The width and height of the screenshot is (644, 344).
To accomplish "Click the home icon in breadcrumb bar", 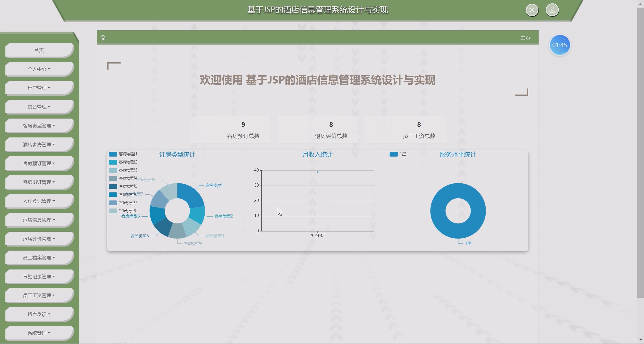I will [x=103, y=38].
